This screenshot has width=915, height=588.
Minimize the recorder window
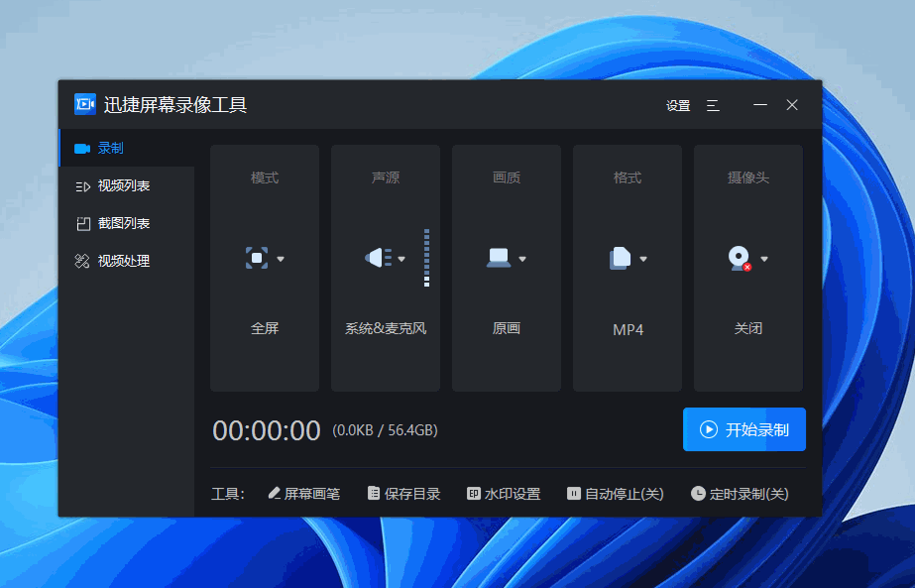pos(759,105)
